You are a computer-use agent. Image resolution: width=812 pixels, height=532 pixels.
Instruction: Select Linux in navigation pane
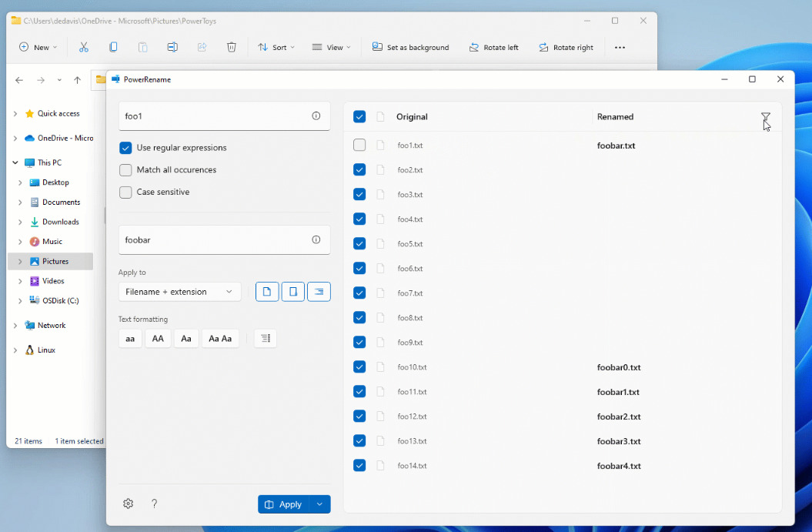pyautogui.click(x=46, y=350)
